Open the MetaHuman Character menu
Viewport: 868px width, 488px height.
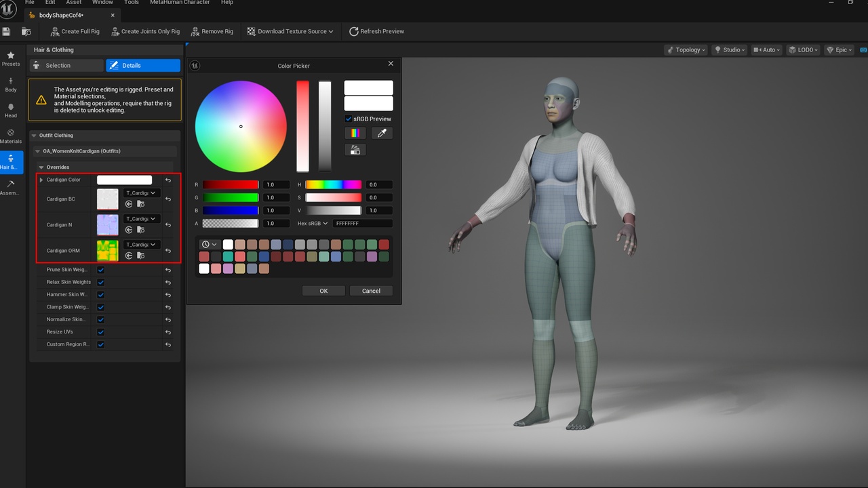(180, 3)
